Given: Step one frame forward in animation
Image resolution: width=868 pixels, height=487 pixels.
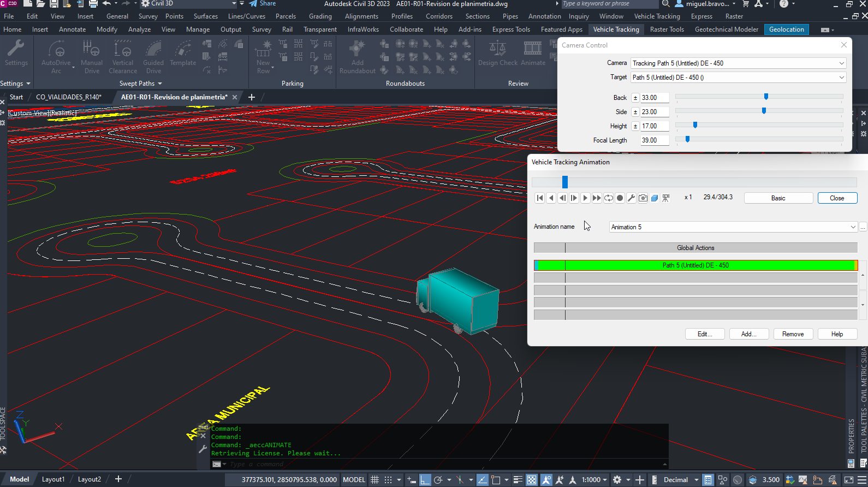Looking at the screenshot, I should coord(574,198).
